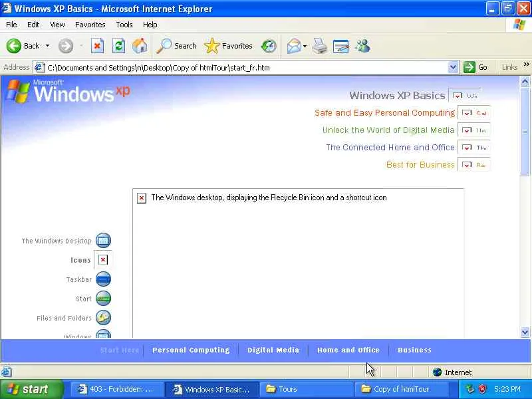
Task: Click the page icon in address bar
Action: click(x=40, y=67)
